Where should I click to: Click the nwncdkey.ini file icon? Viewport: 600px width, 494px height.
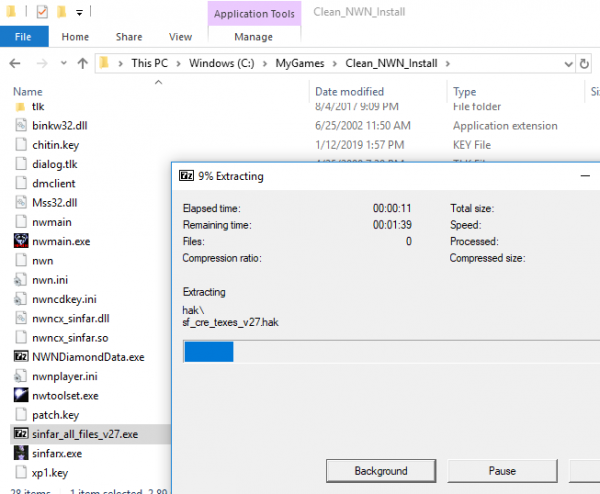tap(21, 299)
